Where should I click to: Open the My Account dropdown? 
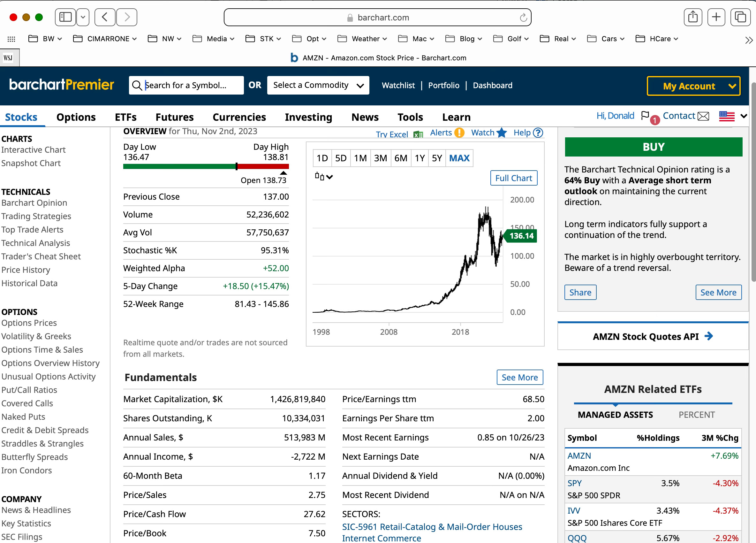[x=693, y=86]
